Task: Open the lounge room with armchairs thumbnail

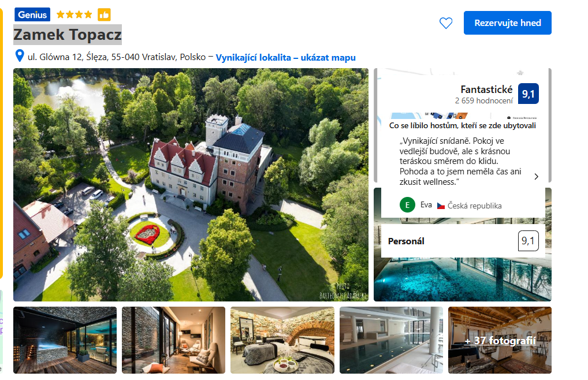Action: coord(174,340)
